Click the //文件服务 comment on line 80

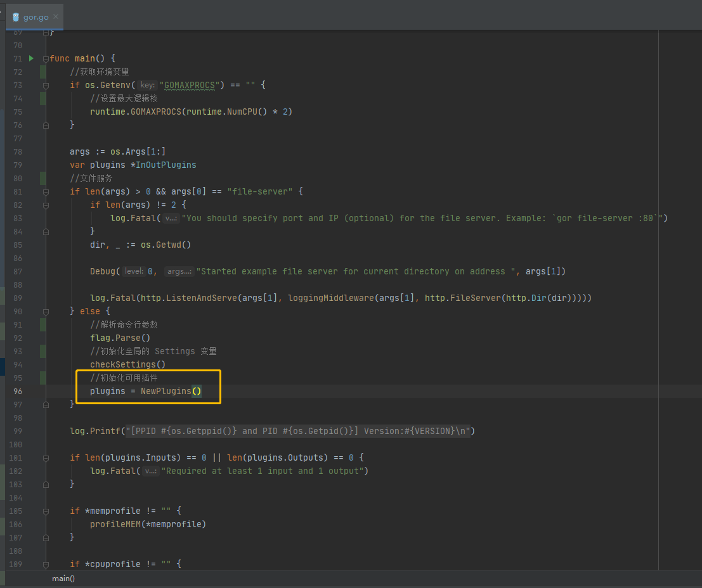(x=91, y=178)
